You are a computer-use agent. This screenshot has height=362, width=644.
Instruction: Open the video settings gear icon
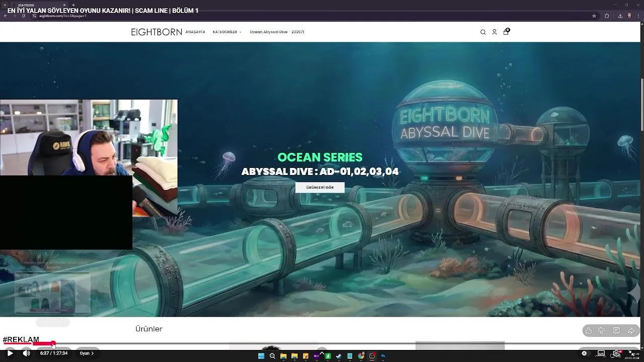click(x=616, y=353)
